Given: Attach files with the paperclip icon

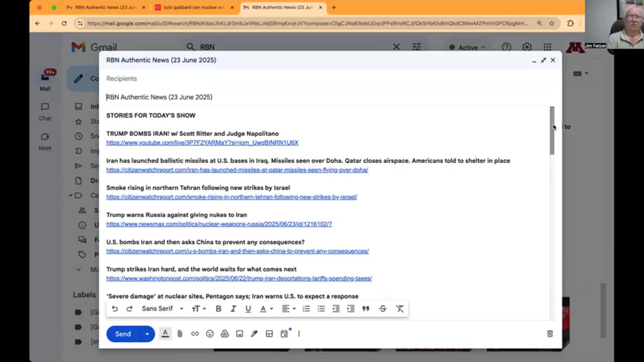Looking at the screenshot, I should (180, 334).
